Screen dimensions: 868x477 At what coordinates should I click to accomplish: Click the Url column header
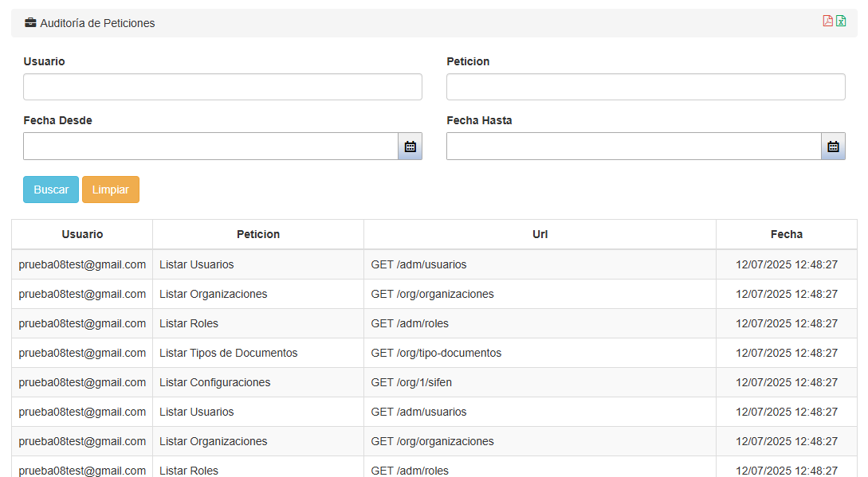click(x=540, y=234)
